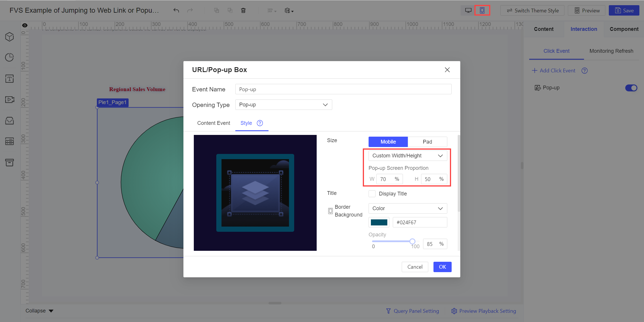Select the Pad size option
Viewport: 644px width, 322px height.
[x=427, y=142]
